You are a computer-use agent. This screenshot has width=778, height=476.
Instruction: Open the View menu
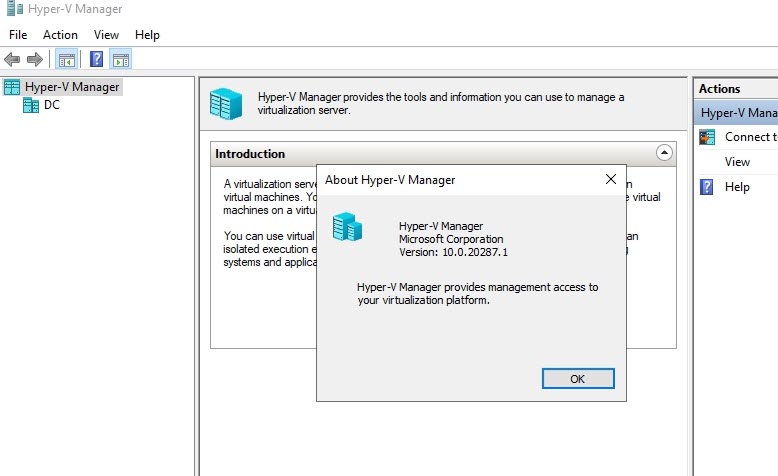[106, 35]
